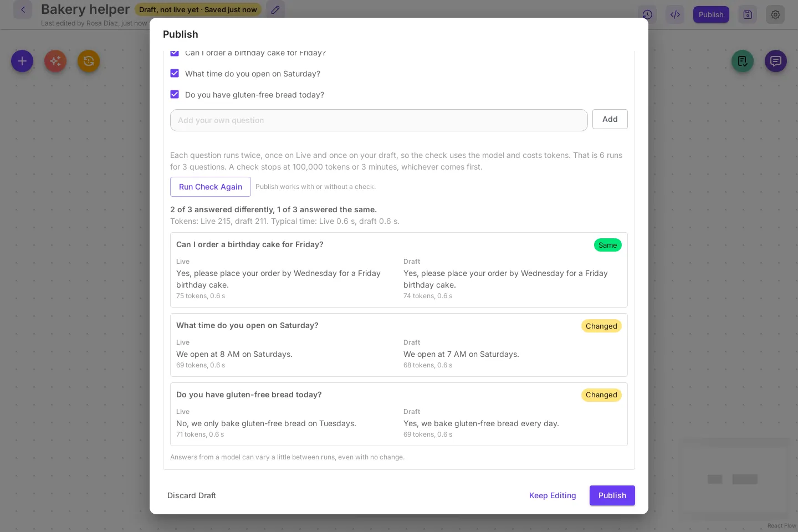This screenshot has height=532, width=798.
Task: Click the 'Draft, not live yet' status badge
Action: pyautogui.click(x=198, y=9)
